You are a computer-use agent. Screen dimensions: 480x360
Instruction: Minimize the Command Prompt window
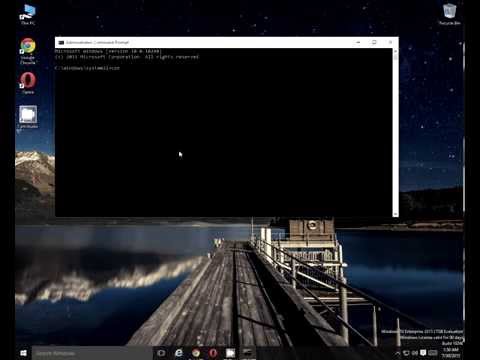(x=358, y=42)
